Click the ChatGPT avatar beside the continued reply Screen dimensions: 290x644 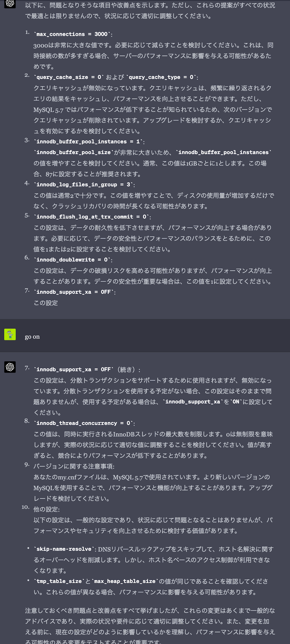coord(10,367)
